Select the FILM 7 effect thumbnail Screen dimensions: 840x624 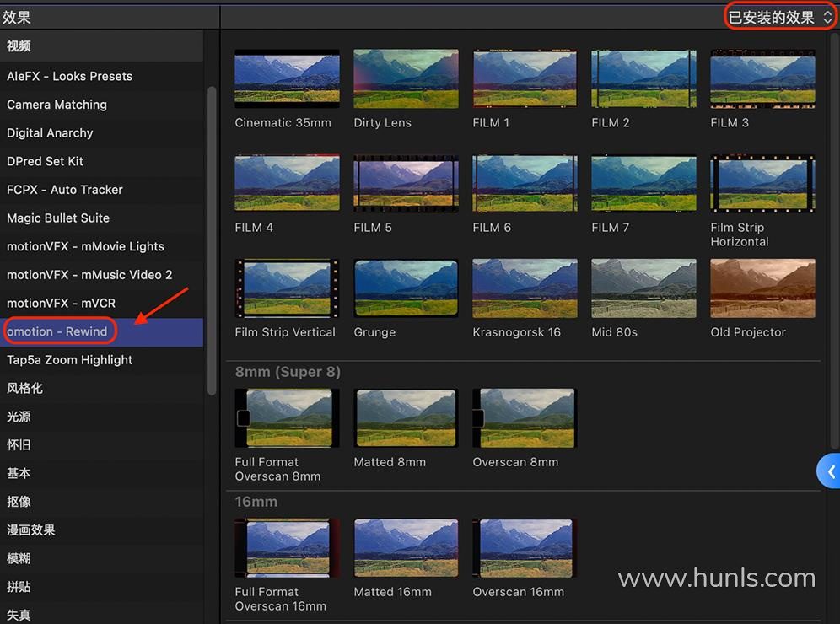pos(644,183)
